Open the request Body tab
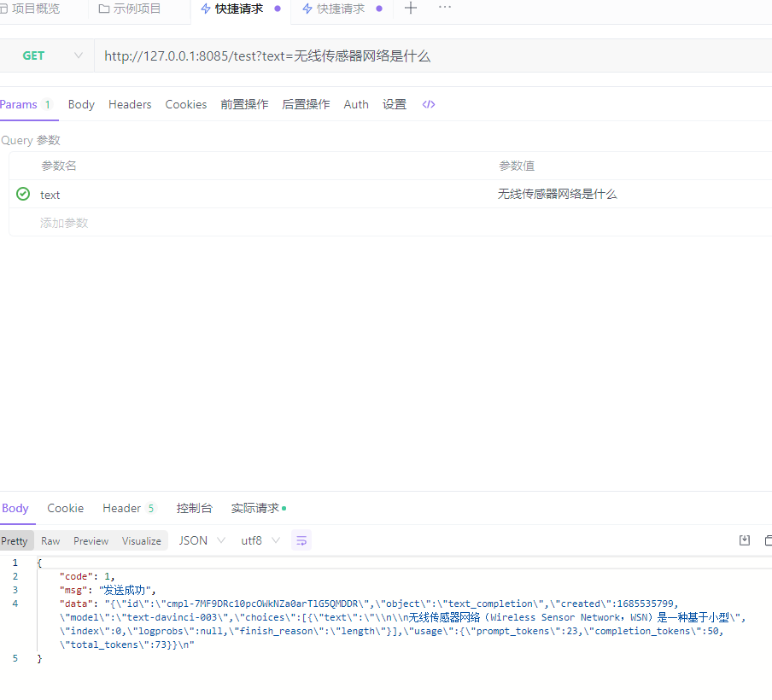Image resolution: width=772 pixels, height=700 pixels. (x=81, y=104)
